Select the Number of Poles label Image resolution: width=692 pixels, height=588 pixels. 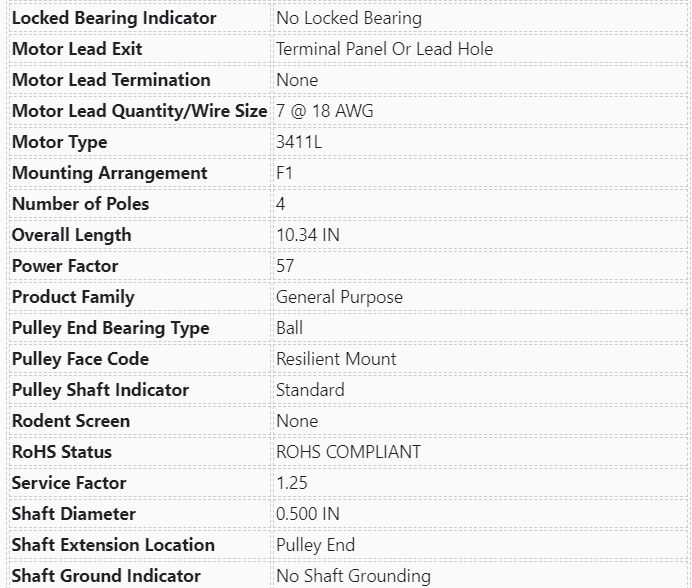click(x=80, y=204)
